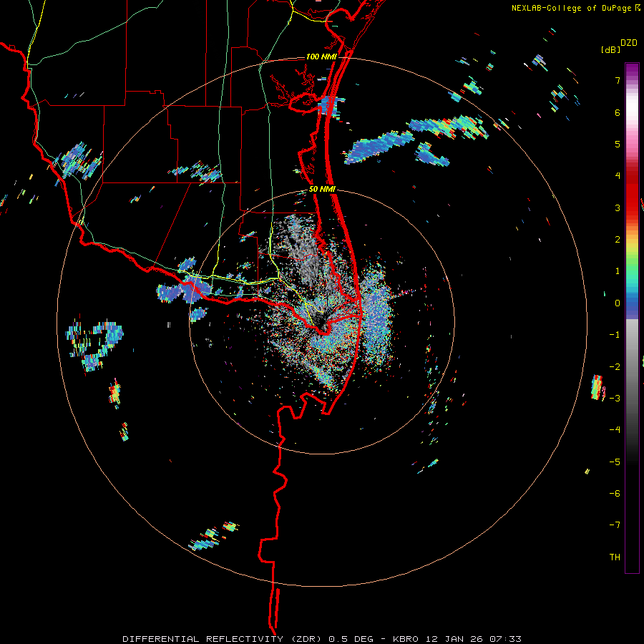Screen dimensions: 644x644
Task: Click the -7 value on the dB scale
Action: 615,525
